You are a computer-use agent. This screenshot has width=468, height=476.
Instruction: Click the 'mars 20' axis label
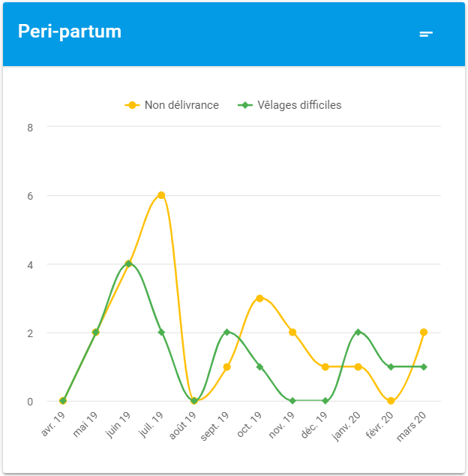point(411,426)
